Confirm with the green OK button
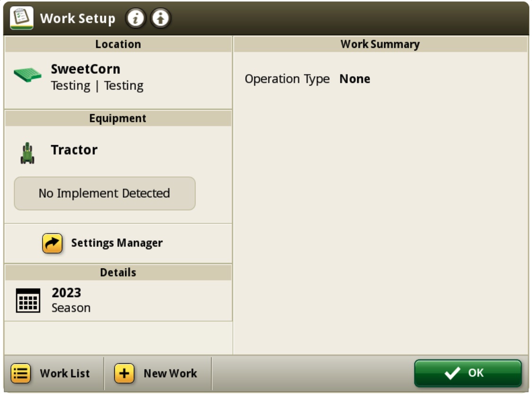The image size is (532, 395). point(468,373)
